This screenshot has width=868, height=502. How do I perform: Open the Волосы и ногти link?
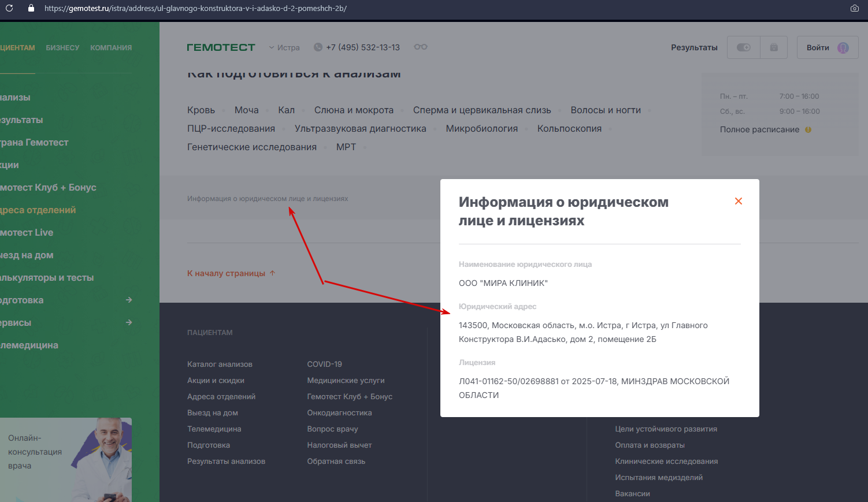pyautogui.click(x=606, y=110)
